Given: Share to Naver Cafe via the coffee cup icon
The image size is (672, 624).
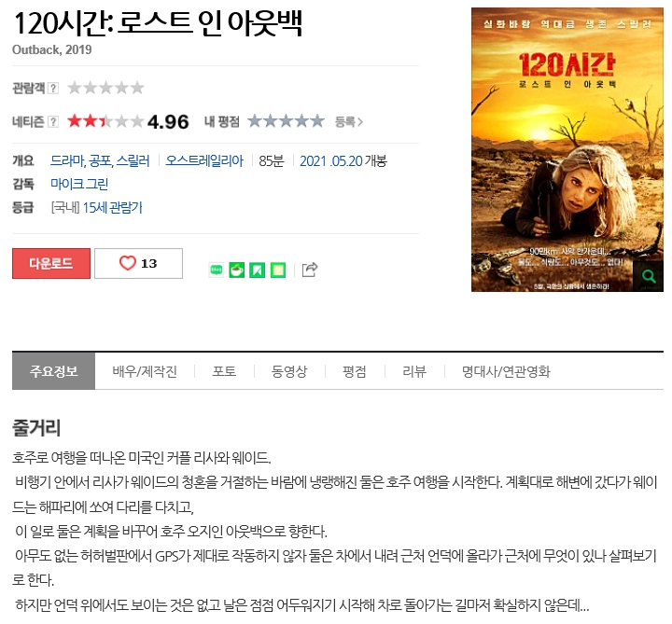Looking at the screenshot, I should 236,270.
